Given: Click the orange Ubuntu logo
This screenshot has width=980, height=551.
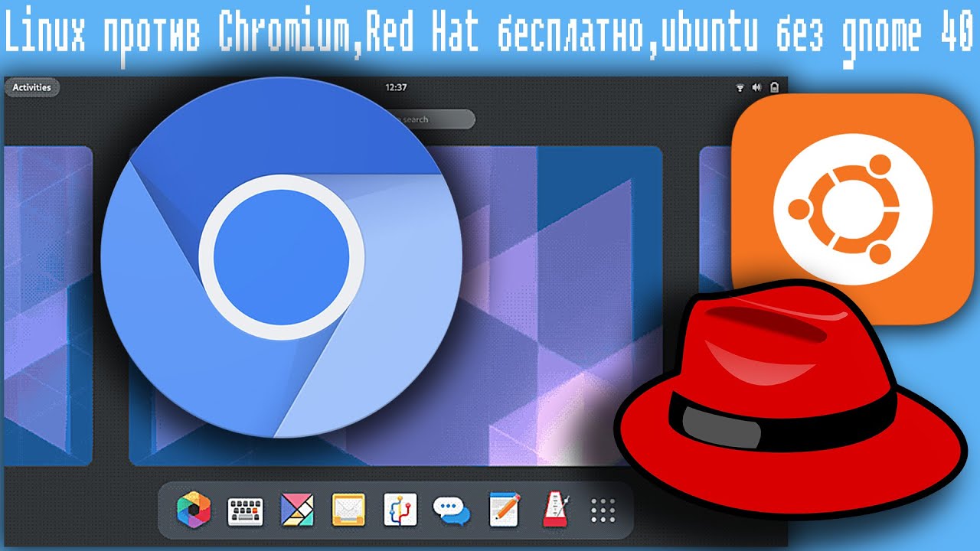Looking at the screenshot, I should [x=853, y=210].
